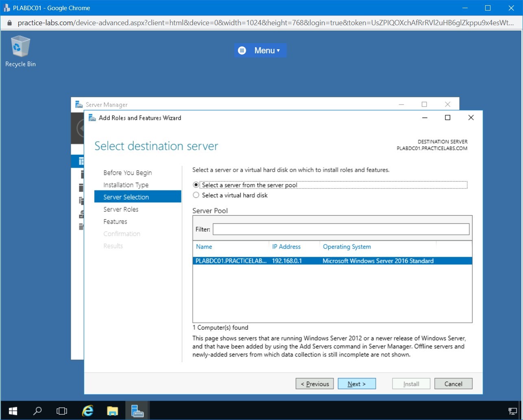
Task: Switch to Server Manager on the taskbar
Action: [137, 411]
